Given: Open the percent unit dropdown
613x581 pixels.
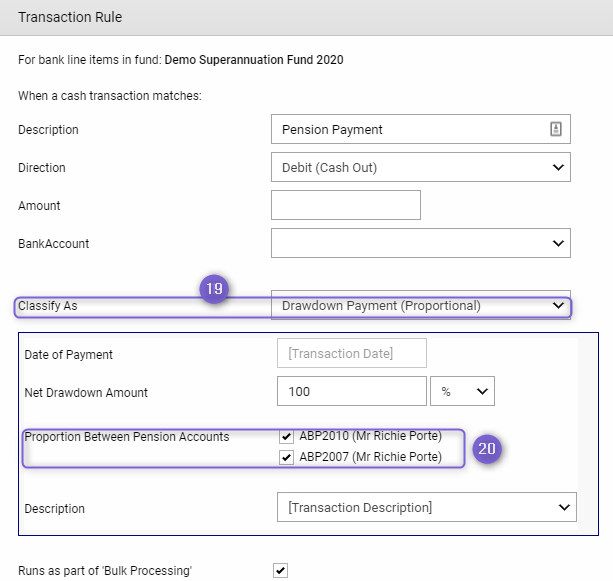Looking at the screenshot, I should pyautogui.click(x=462, y=391).
